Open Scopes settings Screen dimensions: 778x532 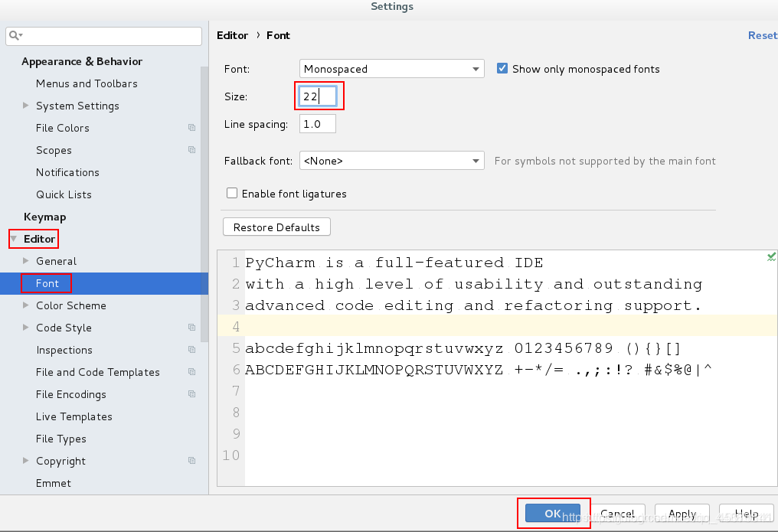pos(54,150)
